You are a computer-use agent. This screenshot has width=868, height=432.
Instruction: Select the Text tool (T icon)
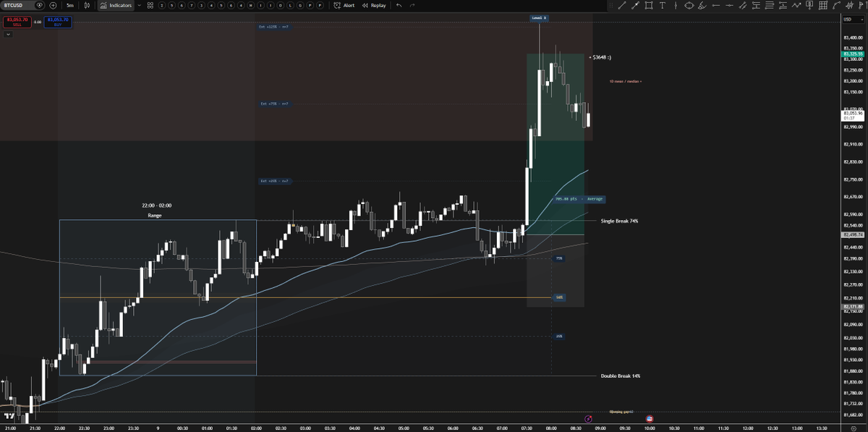(663, 5)
